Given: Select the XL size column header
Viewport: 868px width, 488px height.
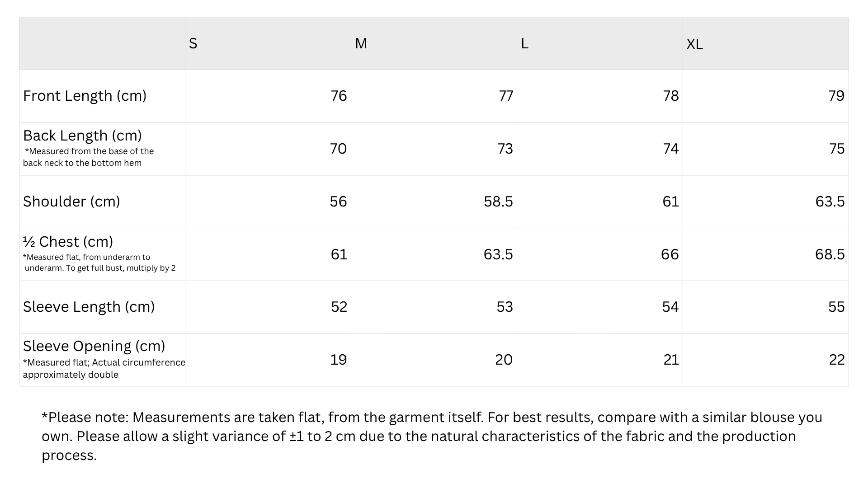Looking at the screenshot, I should click(x=694, y=44).
